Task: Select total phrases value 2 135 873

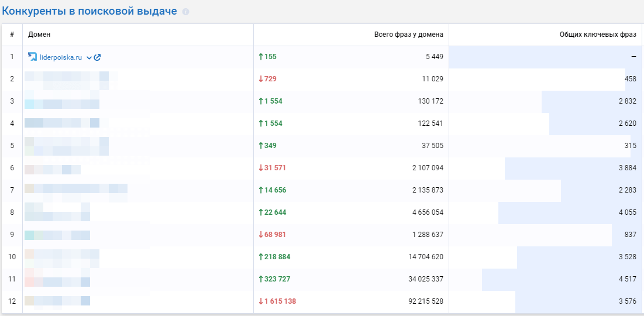Action: click(429, 190)
